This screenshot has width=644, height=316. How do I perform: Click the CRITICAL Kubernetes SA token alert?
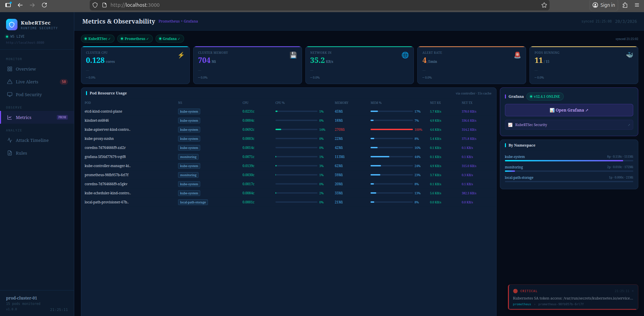(573, 297)
